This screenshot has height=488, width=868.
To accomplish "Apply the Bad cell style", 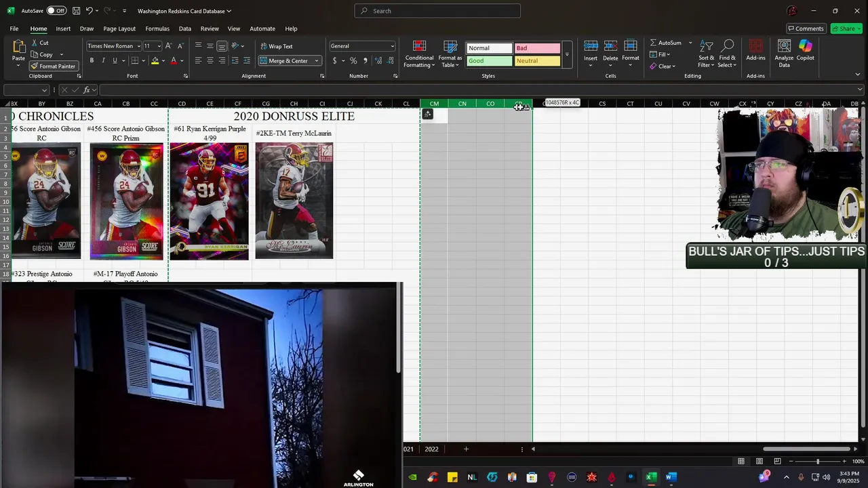I will [537, 48].
